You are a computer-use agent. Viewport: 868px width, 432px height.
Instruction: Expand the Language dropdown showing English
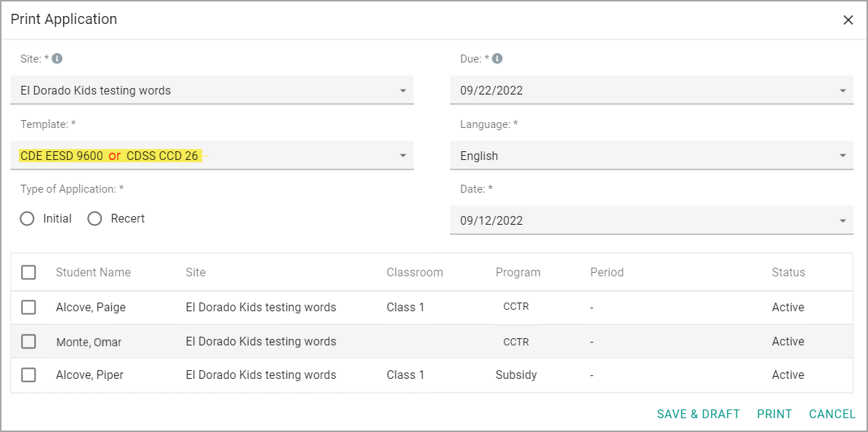(x=651, y=156)
